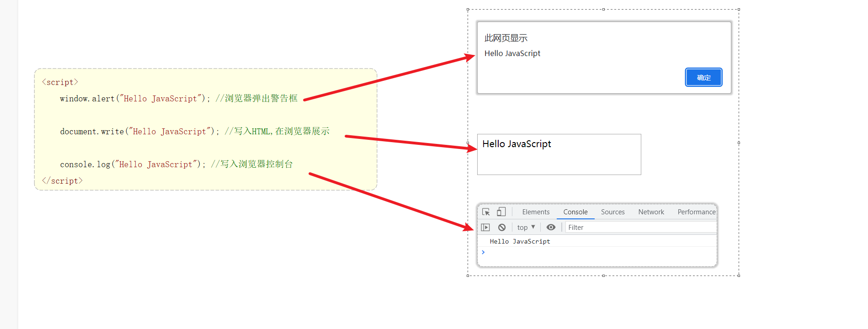Open the Elements tab
Viewport: 868px width, 329px height.
[536, 212]
